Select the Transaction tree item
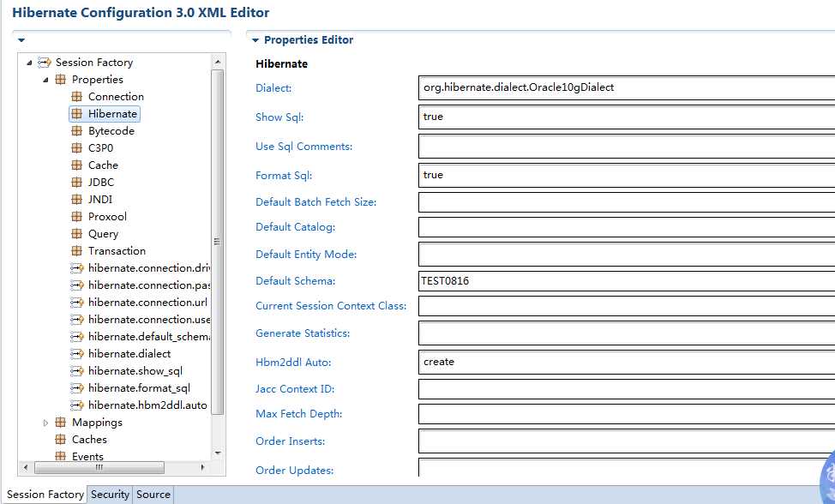 click(x=117, y=250)
